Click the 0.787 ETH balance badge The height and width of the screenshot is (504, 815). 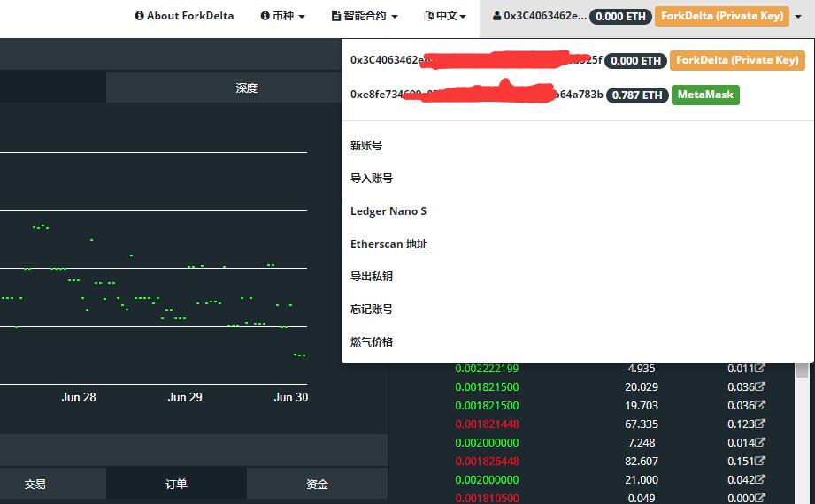tap(637, 95)
